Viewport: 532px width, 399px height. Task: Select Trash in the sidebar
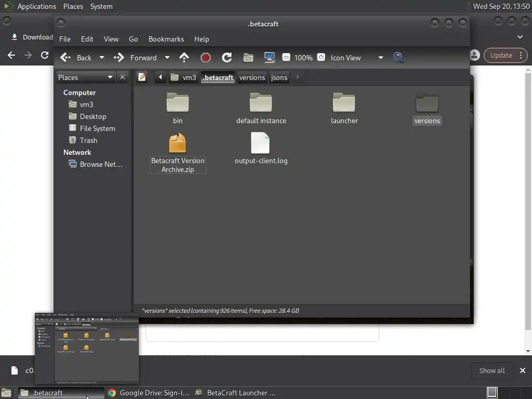click(84, 140)
